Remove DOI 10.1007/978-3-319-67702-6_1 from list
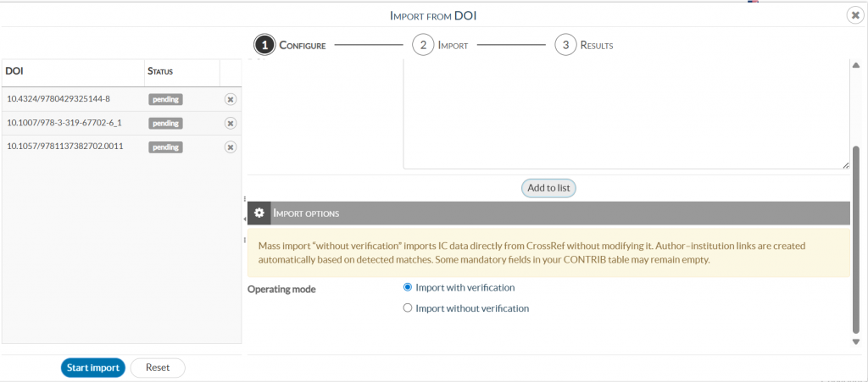 (x=230, y=123)
